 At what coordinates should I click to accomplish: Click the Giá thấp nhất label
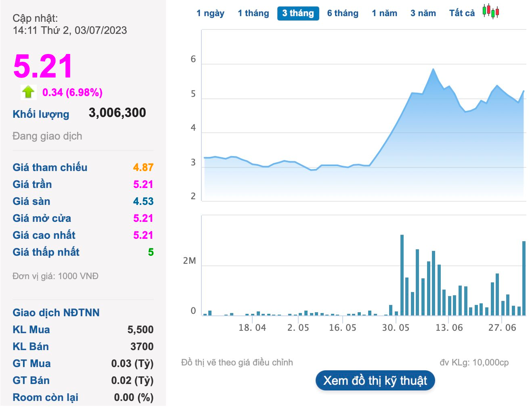pyautogui.click(x=46, y=252)
